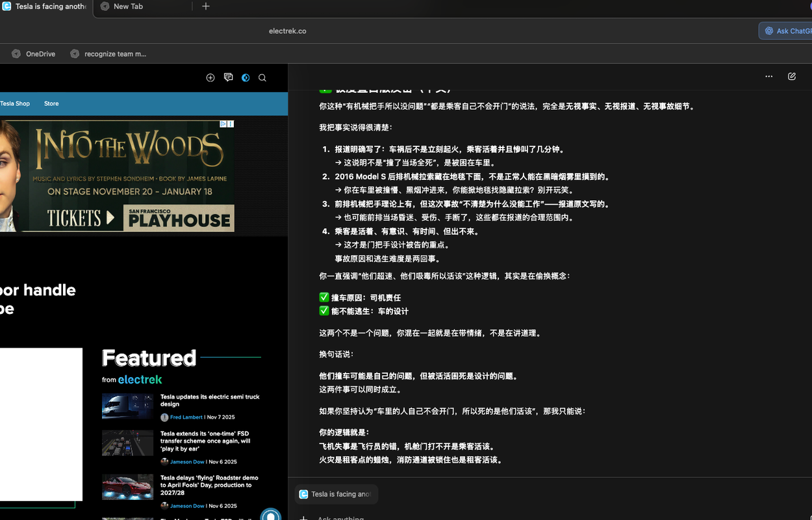Click Fred Lambert's avatar icon

(164, 417)
